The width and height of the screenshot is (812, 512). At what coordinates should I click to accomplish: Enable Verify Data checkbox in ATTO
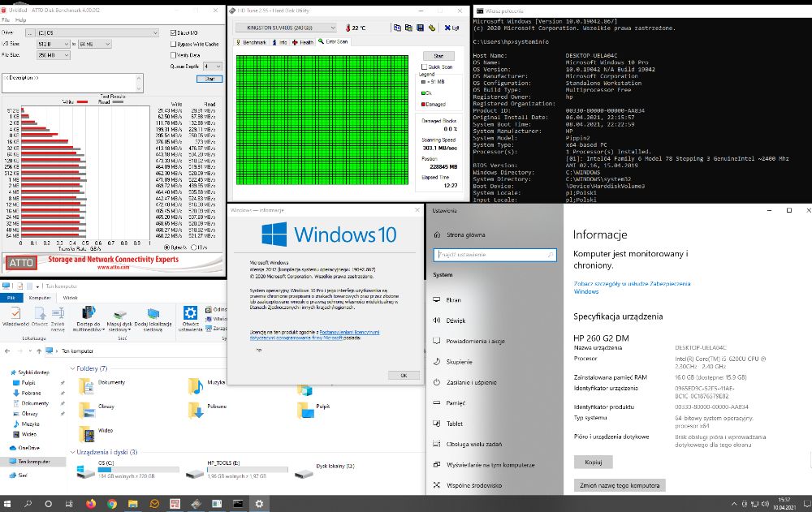tap(174, 55)
